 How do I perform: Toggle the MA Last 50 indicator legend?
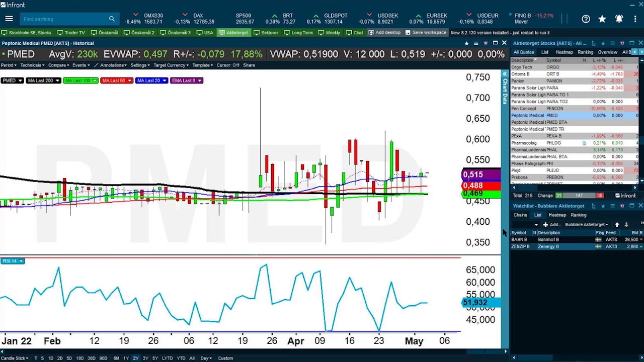117,80
